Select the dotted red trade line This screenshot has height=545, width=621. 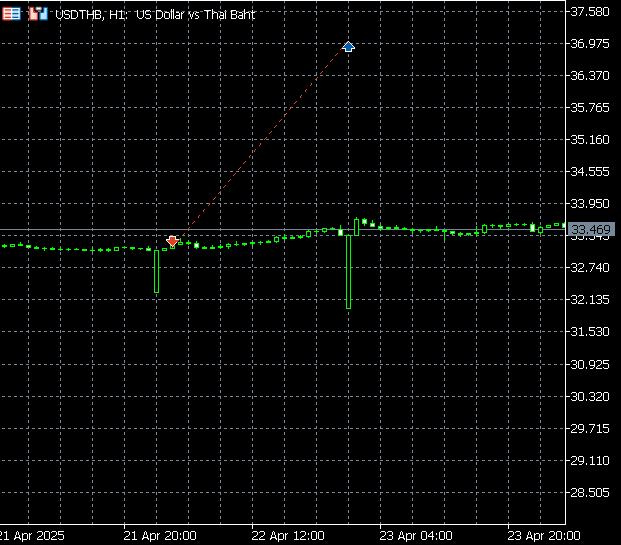tap(260, 144)
